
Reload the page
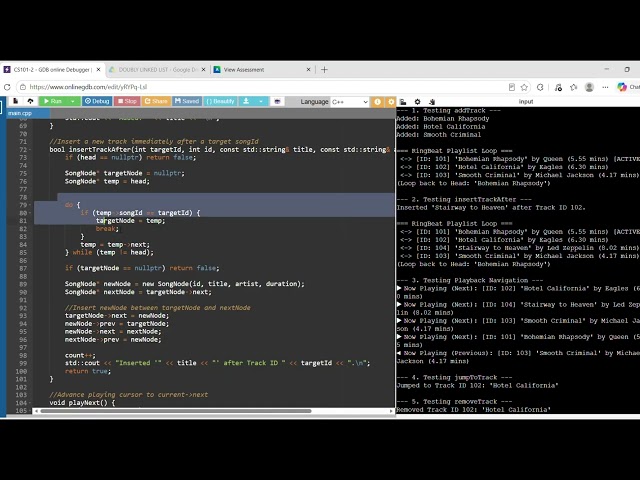point(7,87)
